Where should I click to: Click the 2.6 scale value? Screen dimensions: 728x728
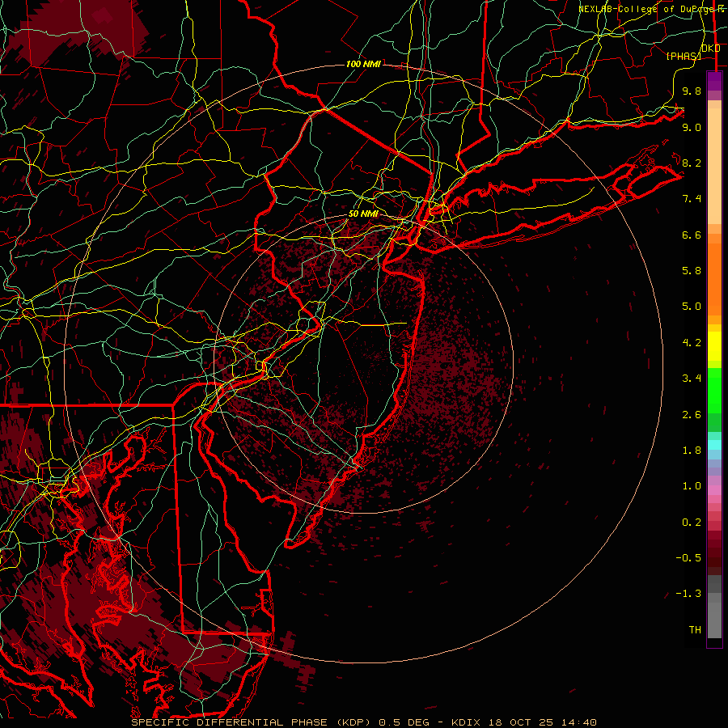coord(692,415)
